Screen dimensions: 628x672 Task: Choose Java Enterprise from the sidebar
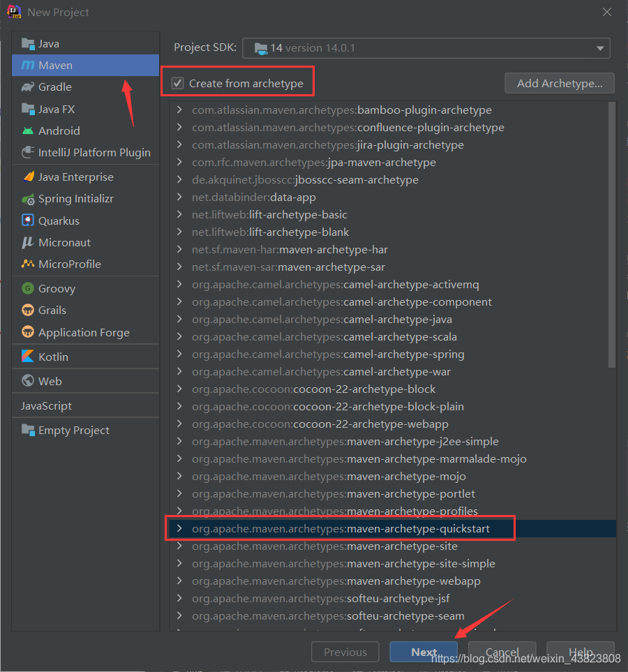(x=75, y=177)
